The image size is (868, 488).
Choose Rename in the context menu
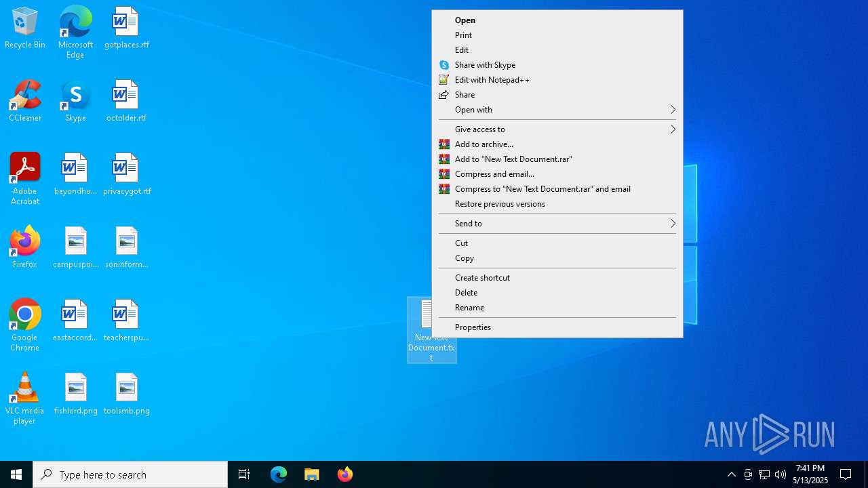pyautogui.click(x=557, y=308)
